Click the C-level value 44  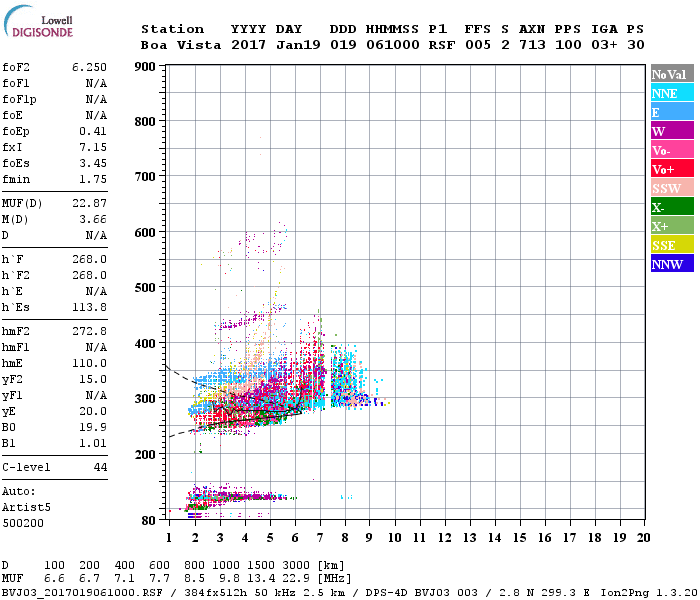[100, 467]
